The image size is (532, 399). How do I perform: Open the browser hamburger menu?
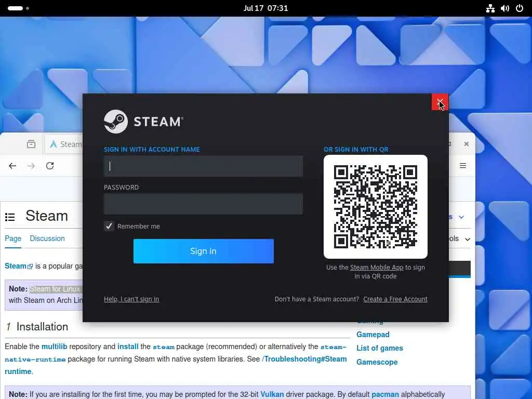[463, 166]
